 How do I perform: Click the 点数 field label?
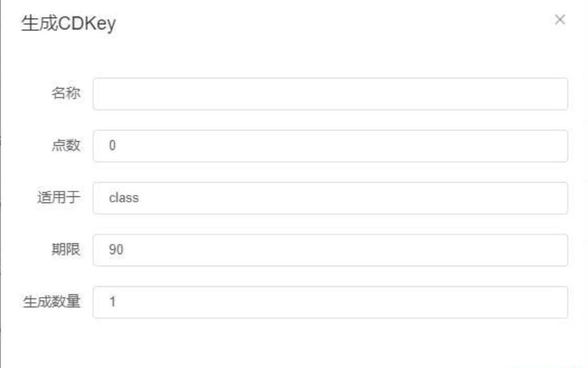tap(67, 146)
